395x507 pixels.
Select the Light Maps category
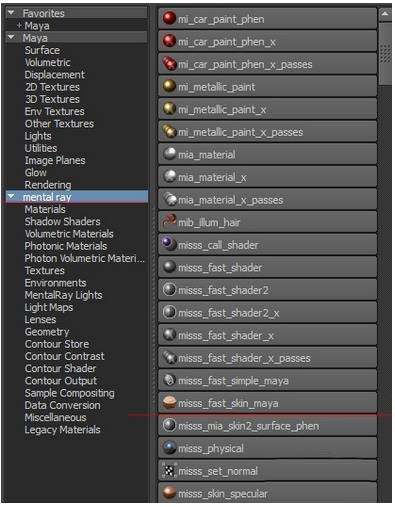(49, 308)
